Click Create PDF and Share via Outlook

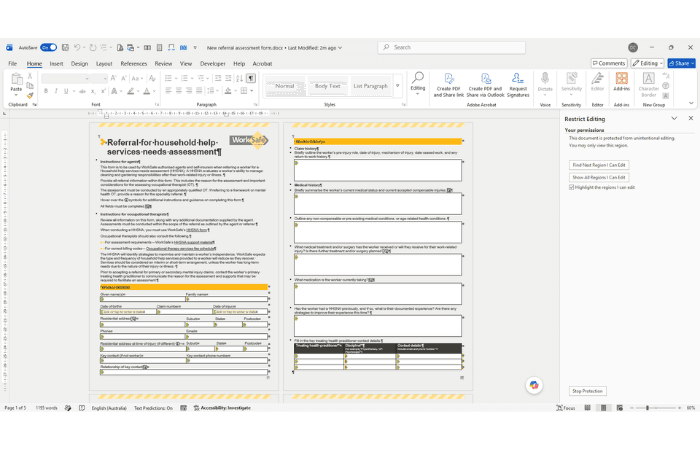click(485, 85)
